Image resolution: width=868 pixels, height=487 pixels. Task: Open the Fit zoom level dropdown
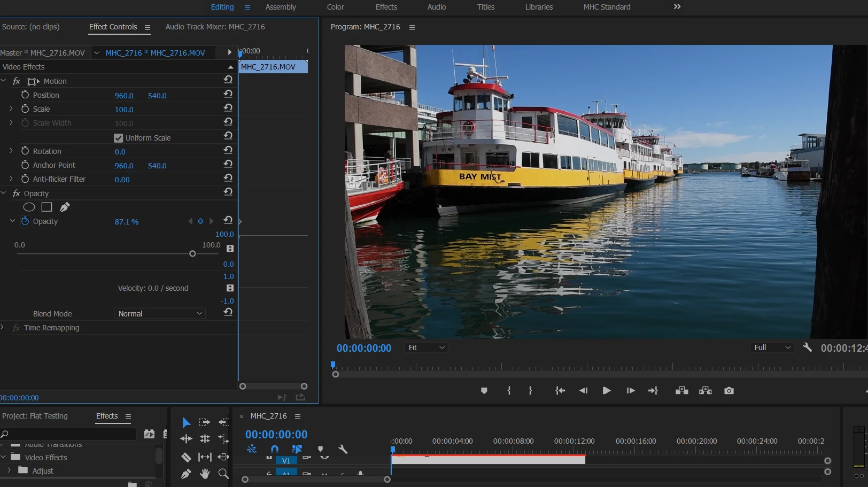426,347
